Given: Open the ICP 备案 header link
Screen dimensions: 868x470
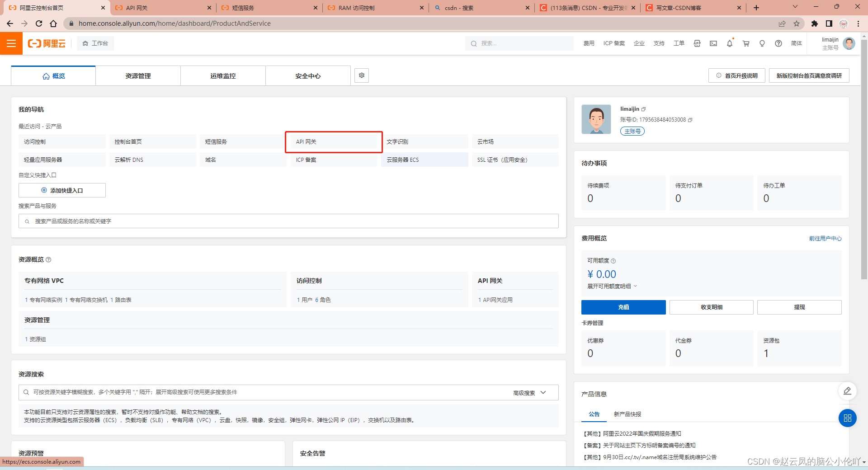Looking at the screenshot, I should point(614,43).
